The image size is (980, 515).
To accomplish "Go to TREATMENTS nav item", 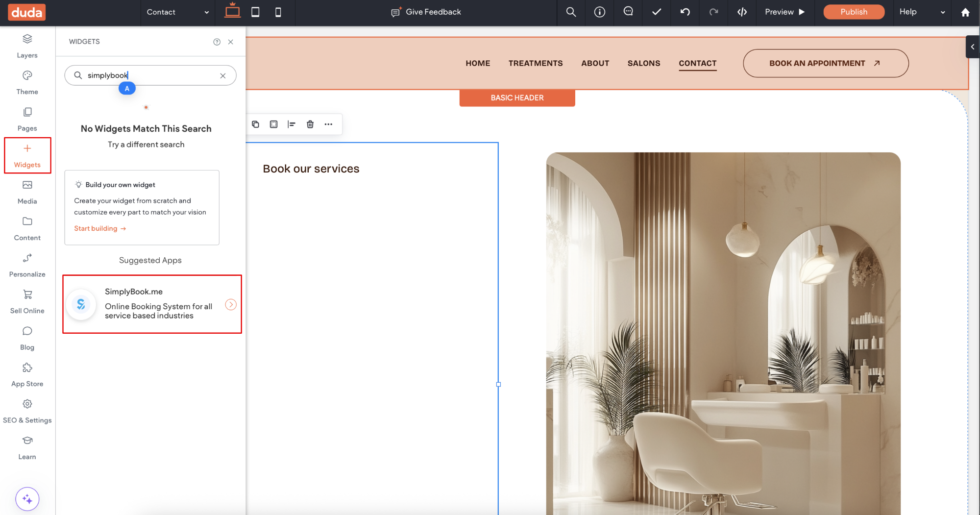I will (535, 63).
